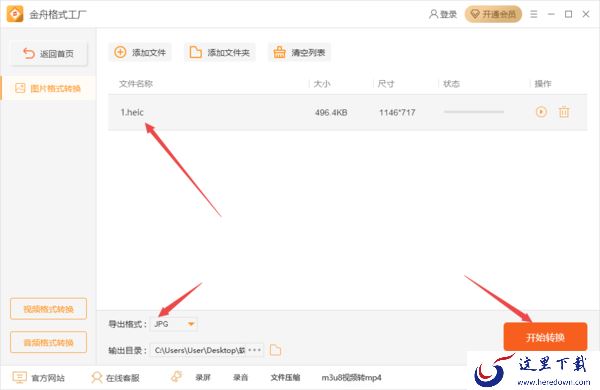Add a folder with 添加文件夹
The image size is (600, 390).
click(220, 52)
